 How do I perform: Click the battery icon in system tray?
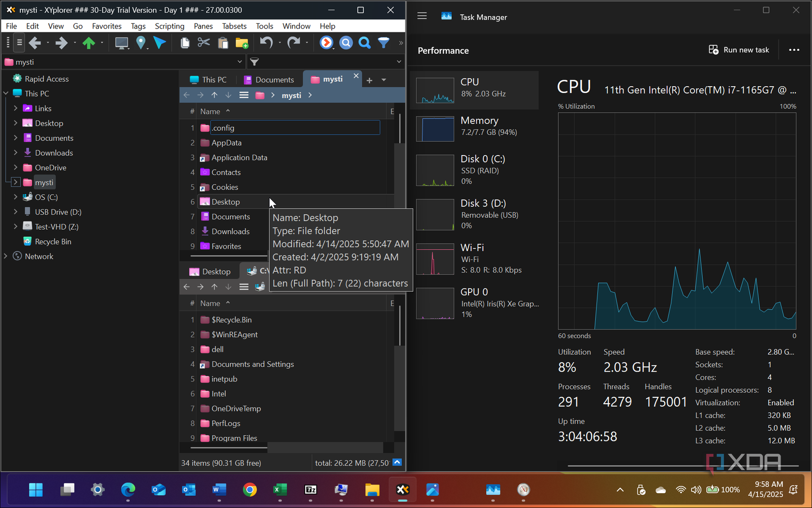712,489
